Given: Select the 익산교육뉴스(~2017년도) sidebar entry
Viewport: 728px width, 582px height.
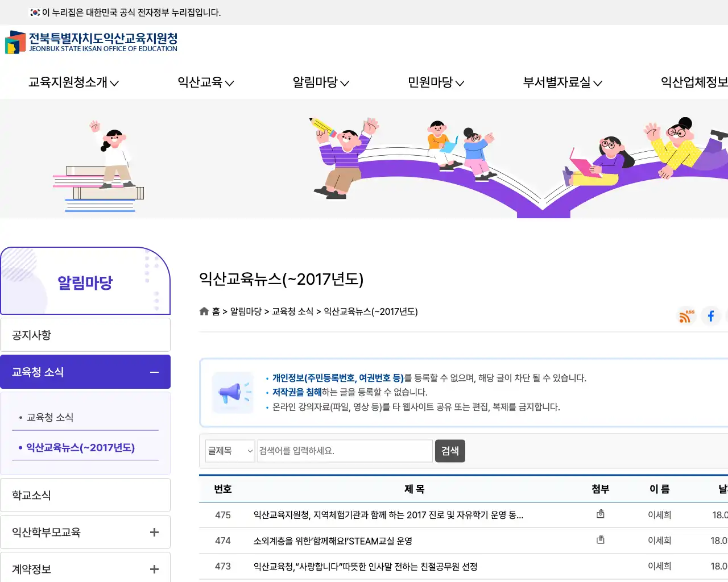Looking at the screenshot, I should click(80, 447).
